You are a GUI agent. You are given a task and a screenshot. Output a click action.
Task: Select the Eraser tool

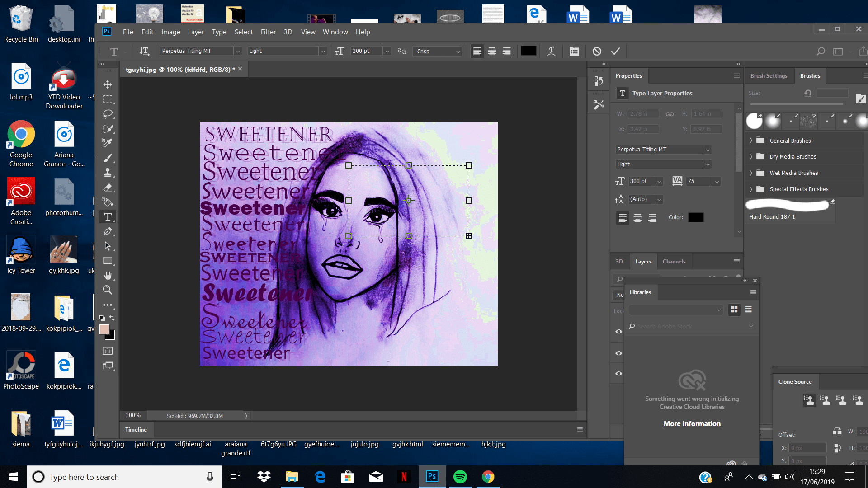(x=108, y=188)
